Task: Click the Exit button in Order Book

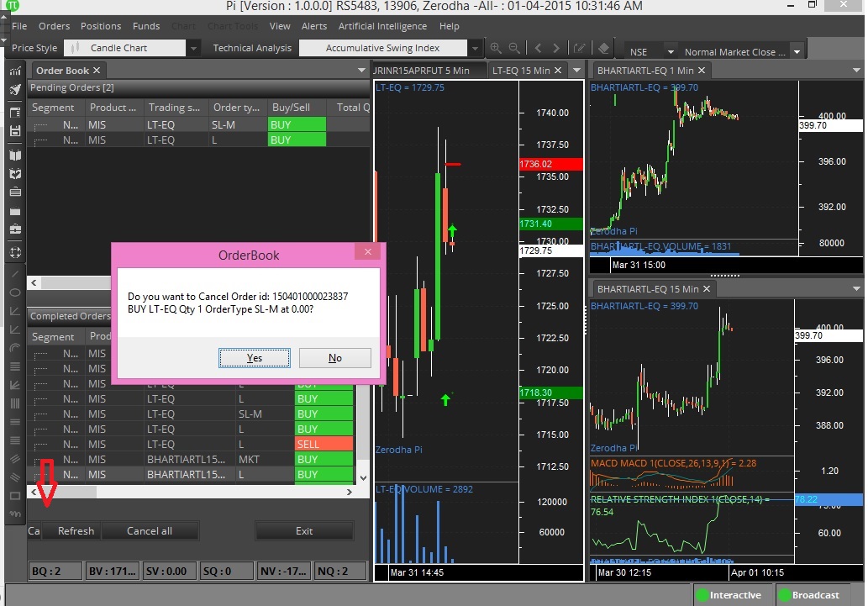Action: pyautogui.click(x=304, y=530)
